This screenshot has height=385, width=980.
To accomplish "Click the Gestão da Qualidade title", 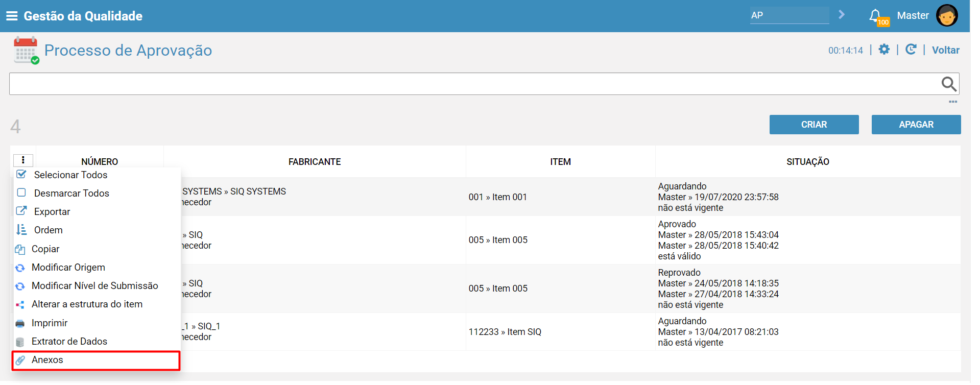I will 83,16.
